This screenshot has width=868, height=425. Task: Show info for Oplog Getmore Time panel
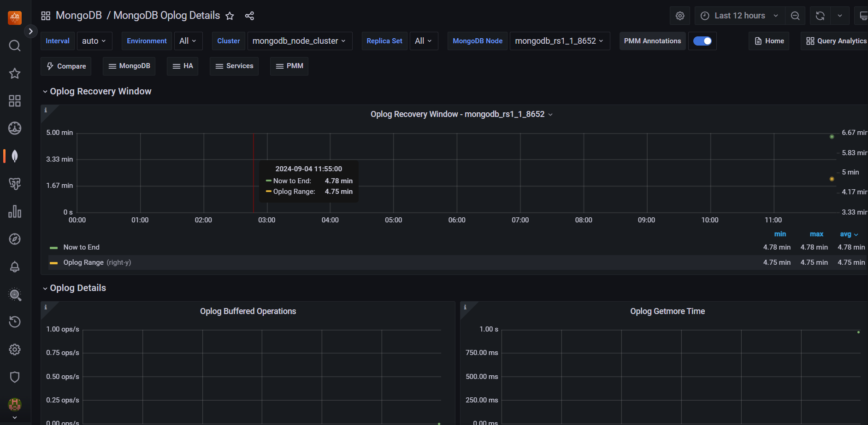pos(465,307)
